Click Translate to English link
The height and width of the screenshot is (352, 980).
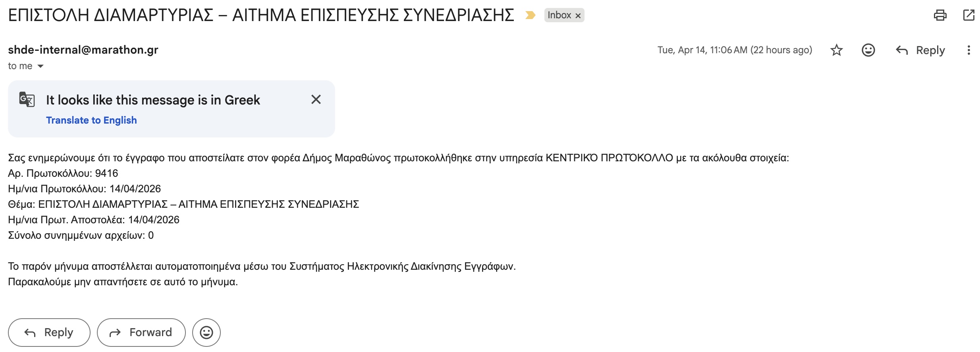(x=91, y=120)
